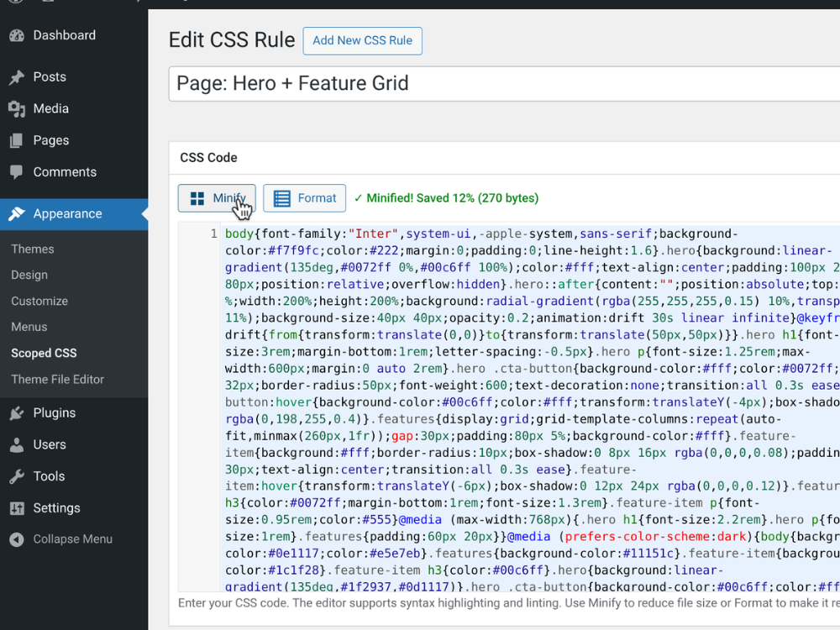Focus the rule title input field
Image resolution: width=840 pixels, height=630 pixels.
[x=504, y=83]
